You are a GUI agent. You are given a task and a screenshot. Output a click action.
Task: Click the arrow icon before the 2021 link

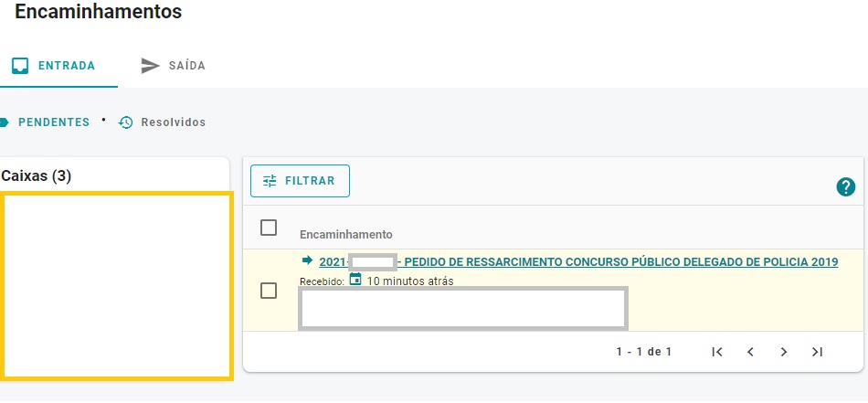click(x=307, y=260)
